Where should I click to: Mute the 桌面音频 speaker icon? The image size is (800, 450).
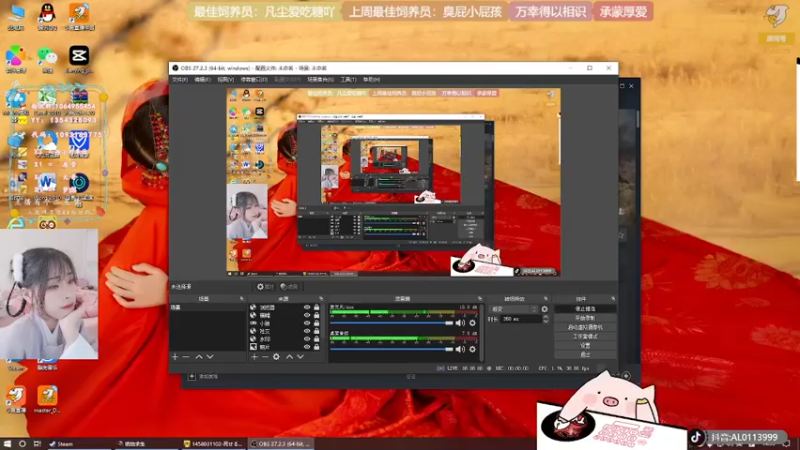[x=460, y=349]
